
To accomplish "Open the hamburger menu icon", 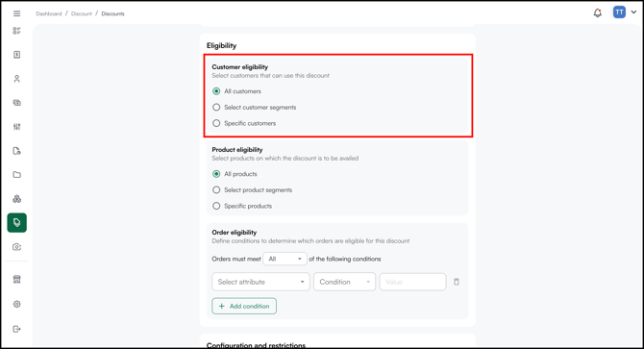I will (17, 13).
